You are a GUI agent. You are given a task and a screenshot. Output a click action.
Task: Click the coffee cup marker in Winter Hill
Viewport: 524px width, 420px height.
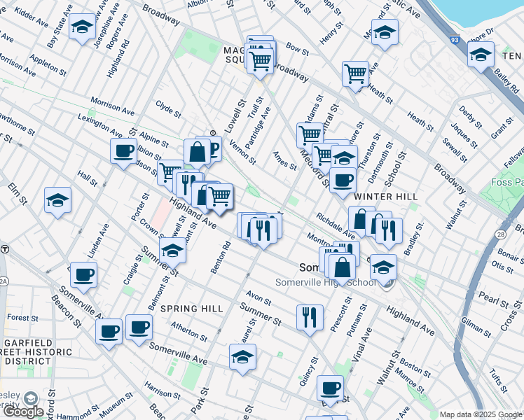pos(343,181)
